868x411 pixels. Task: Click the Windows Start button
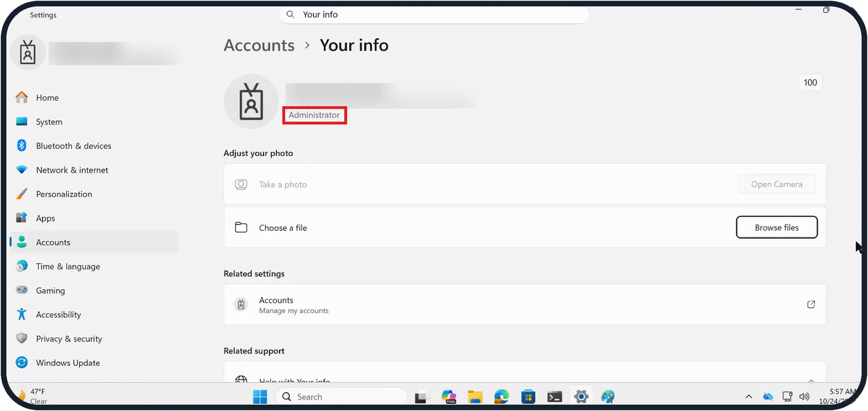point(260,397)
